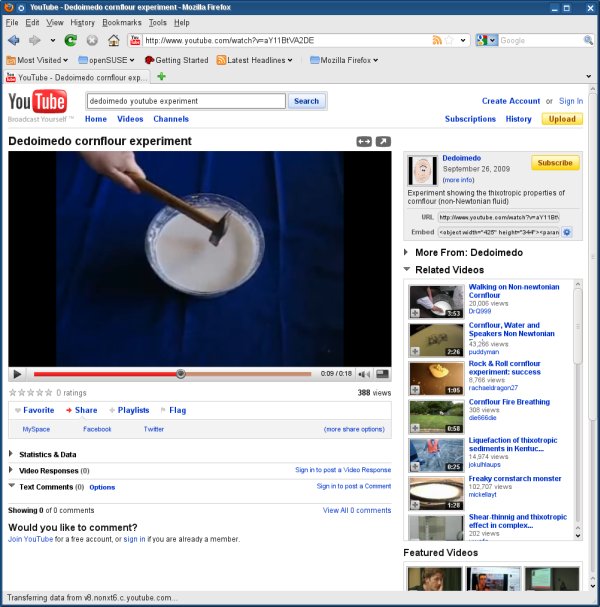Open the Most Visited bookmarks dropdown
600x607 pixels.
[x=38, y=60]
